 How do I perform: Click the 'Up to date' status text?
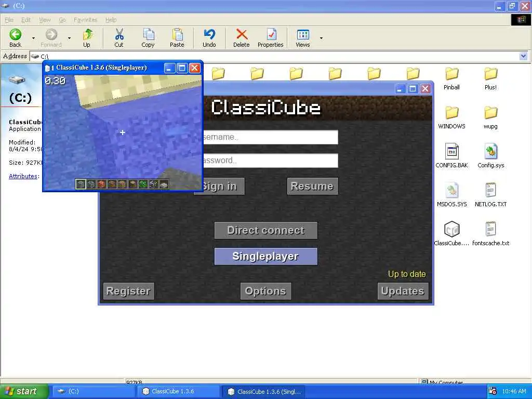[407, 274]
